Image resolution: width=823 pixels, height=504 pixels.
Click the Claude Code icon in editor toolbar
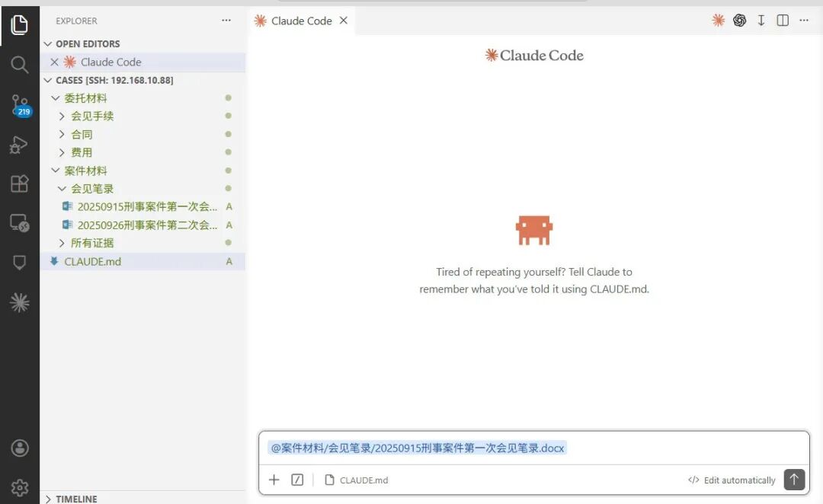(718, 21)
